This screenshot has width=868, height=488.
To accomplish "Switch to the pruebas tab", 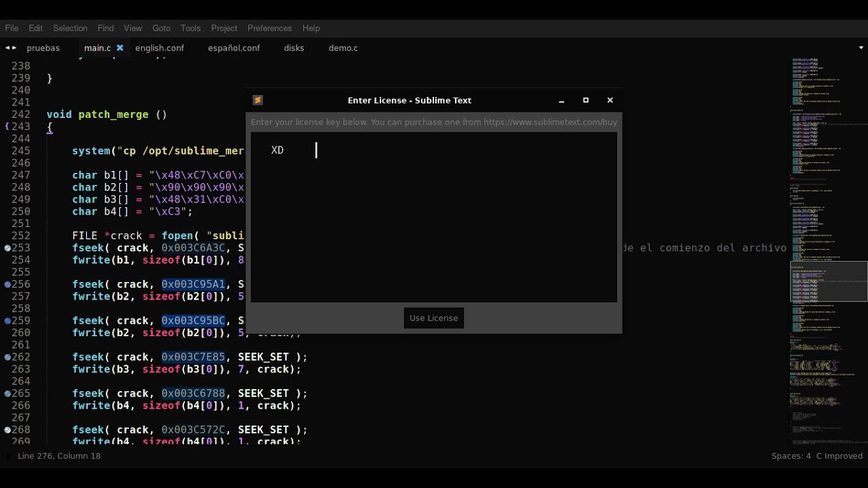I will [x=43, y=48].
